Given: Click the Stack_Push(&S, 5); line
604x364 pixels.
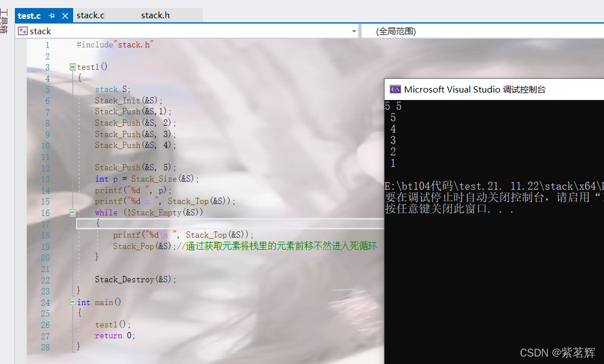Looking at the screenshot, I should (135, 167).
